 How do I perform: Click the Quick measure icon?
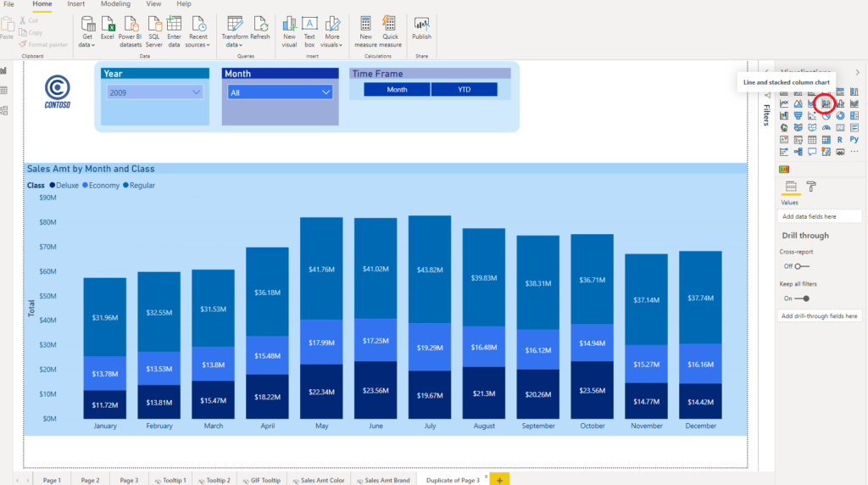click(390, 31)
